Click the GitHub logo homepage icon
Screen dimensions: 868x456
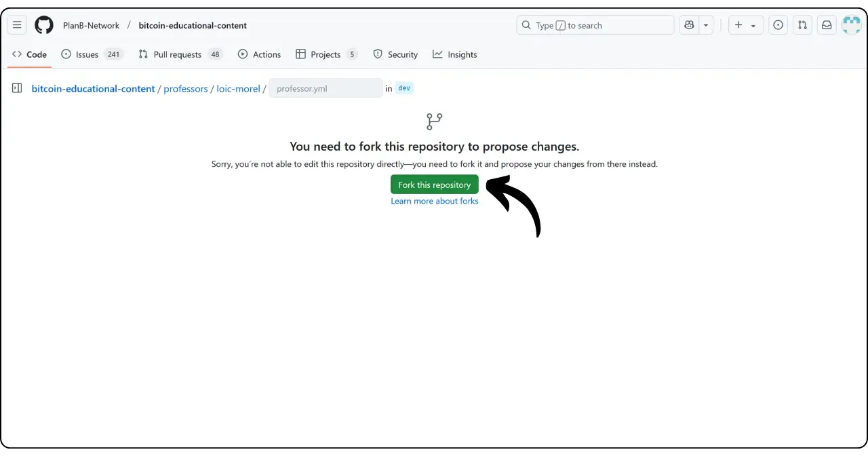(x=44, y=25)
